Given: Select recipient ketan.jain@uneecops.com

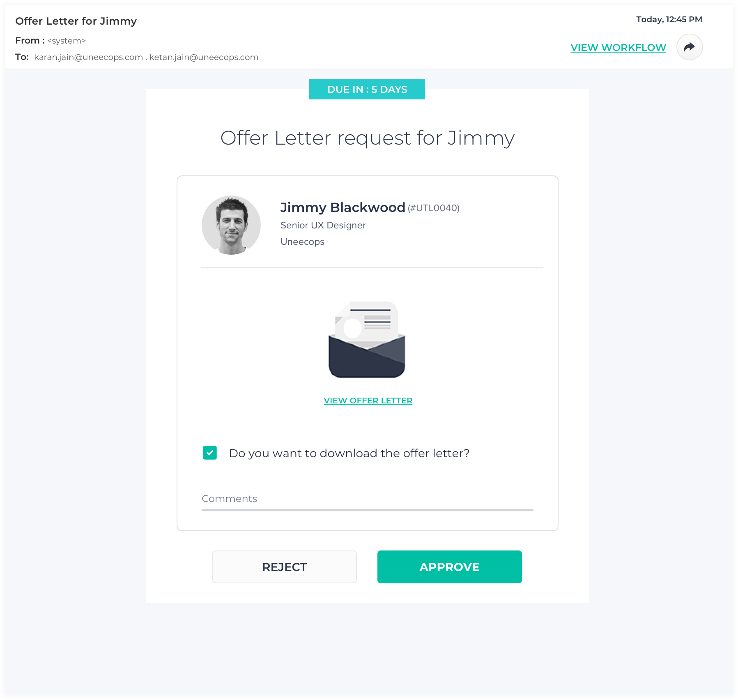Looking at the screenshot, I should (204, 57).
